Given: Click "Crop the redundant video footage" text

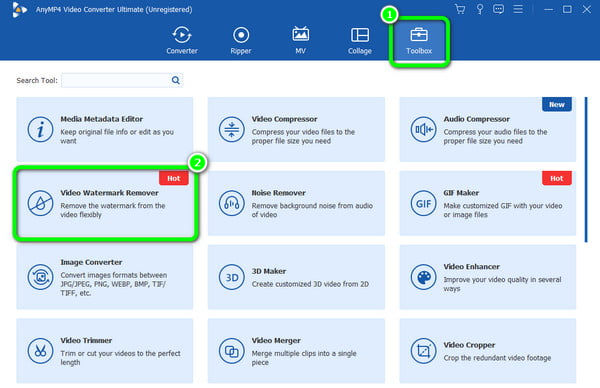Looking at the screenshot, I should (497, 358).
